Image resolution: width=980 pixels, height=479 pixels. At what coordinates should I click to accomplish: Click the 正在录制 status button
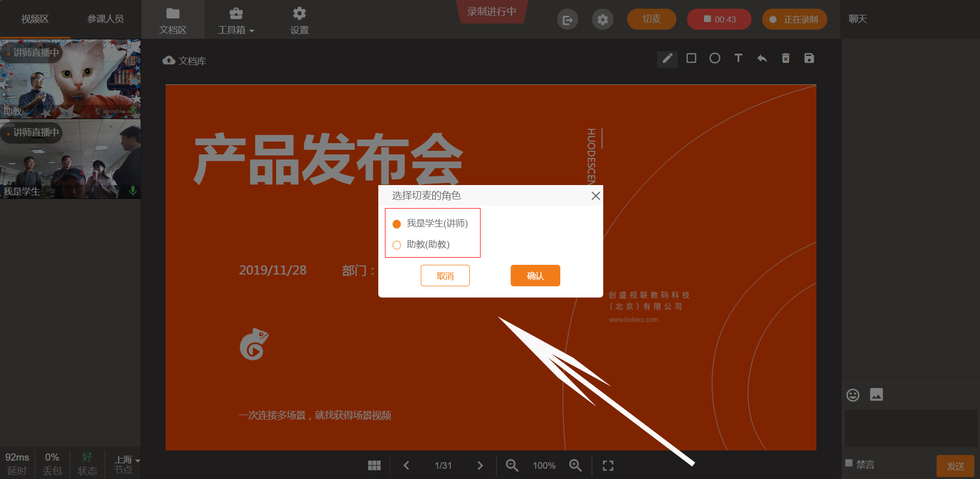(x=794, y=19)
